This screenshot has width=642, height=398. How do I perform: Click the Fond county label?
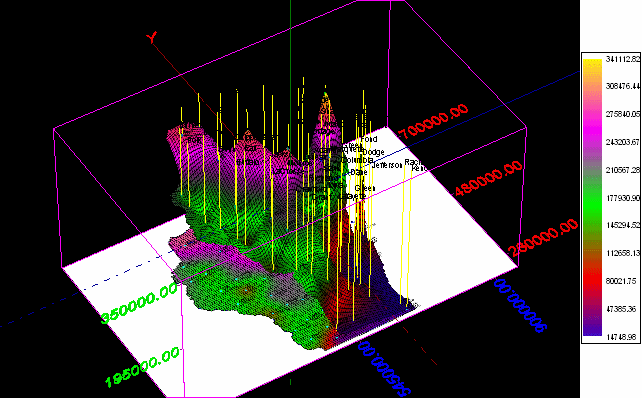click(369, 139)
